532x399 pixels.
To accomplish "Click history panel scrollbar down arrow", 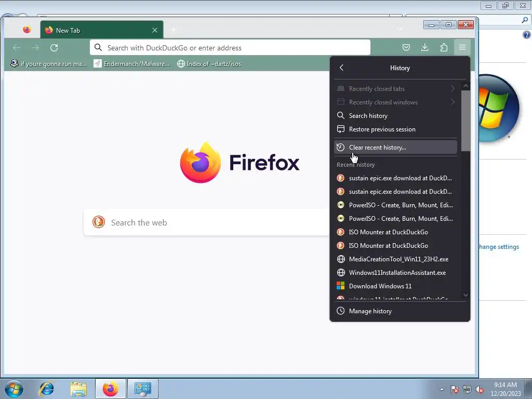I will pos(465,295).
